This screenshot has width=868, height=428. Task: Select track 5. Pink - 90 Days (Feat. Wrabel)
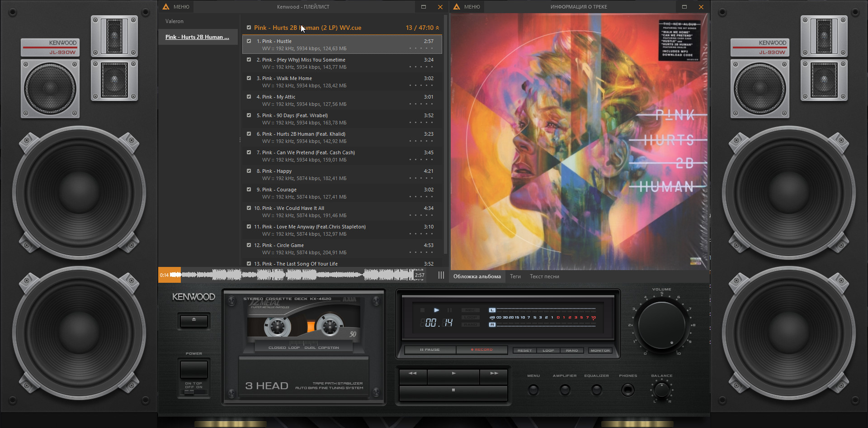[342, 119]
